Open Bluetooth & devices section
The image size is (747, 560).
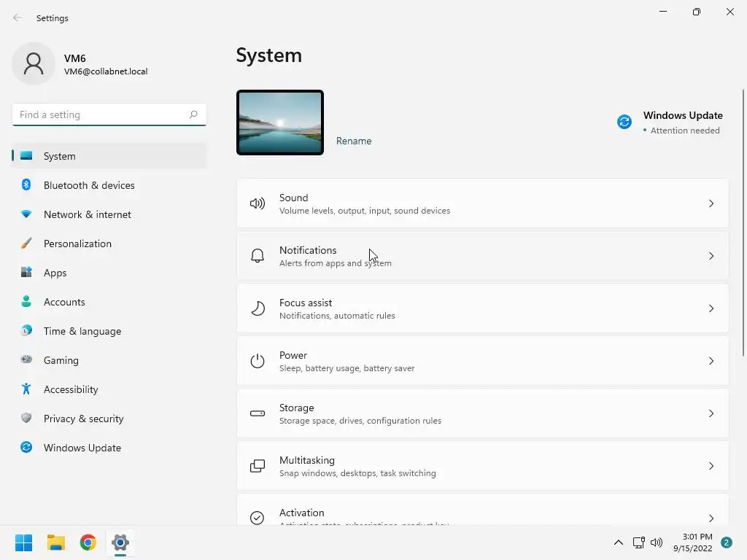(109, 185)
